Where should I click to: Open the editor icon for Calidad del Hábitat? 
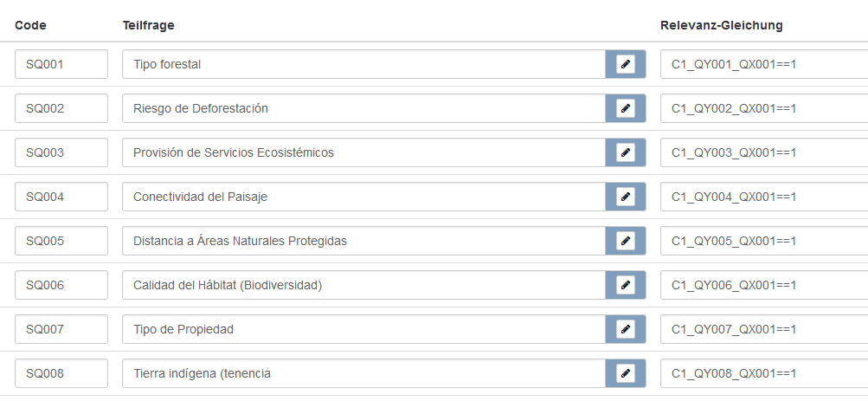point(626,285)
